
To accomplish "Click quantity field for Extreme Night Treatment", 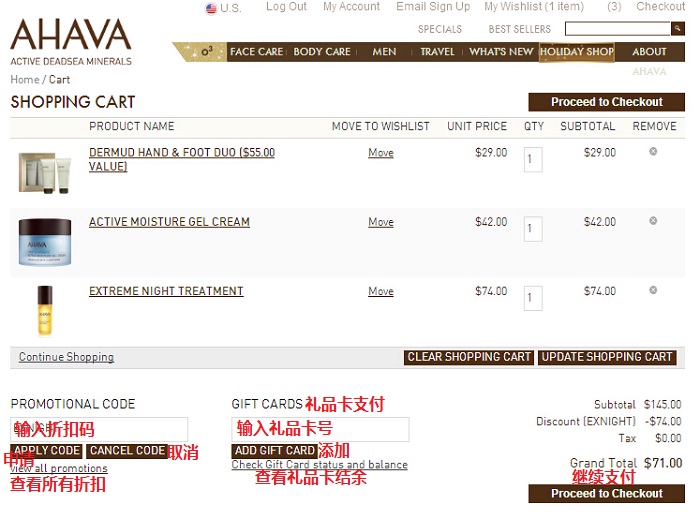I will tap(533, 298).
